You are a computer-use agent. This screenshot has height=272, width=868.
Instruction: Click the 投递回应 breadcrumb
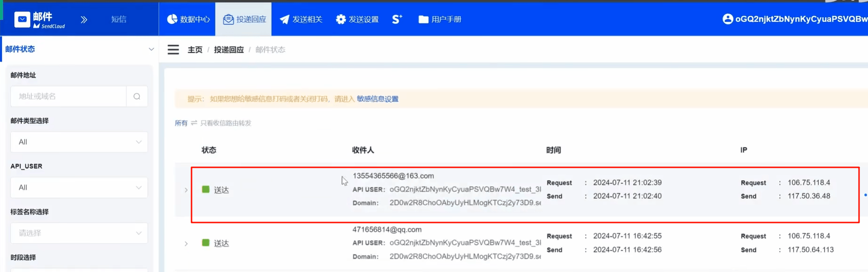point(229,49)
